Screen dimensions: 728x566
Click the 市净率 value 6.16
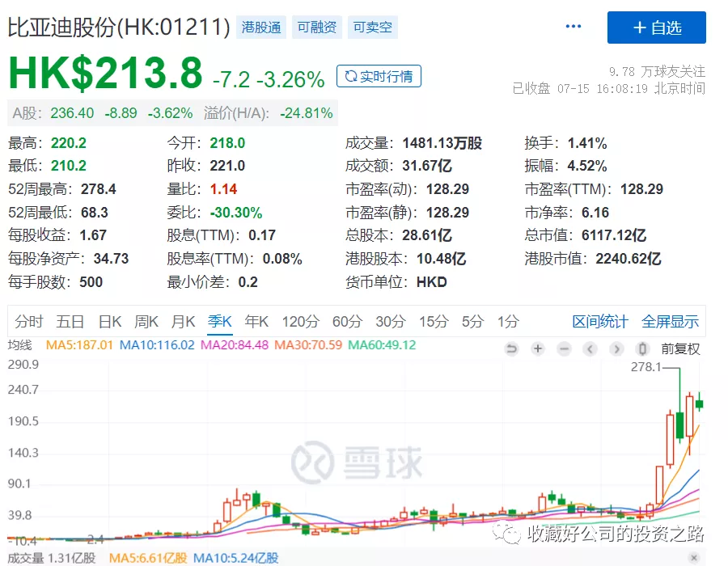tap(595, 213)
